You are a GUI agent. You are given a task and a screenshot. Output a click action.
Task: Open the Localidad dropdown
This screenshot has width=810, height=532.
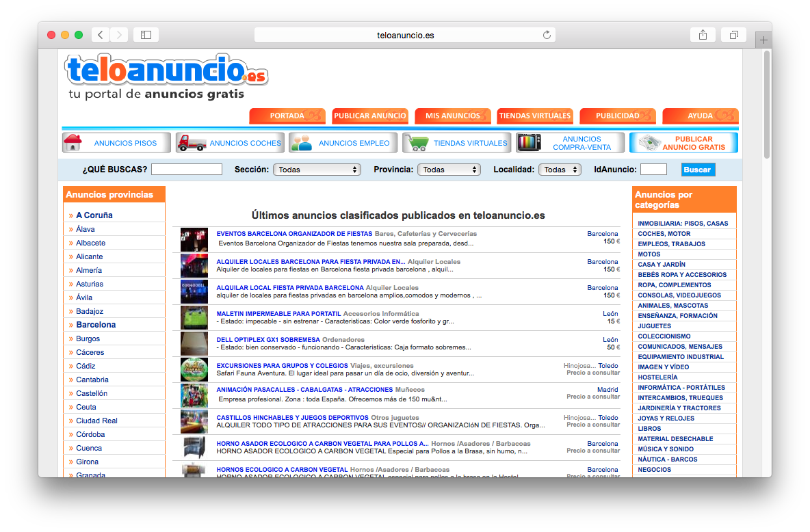click(560, 170)
